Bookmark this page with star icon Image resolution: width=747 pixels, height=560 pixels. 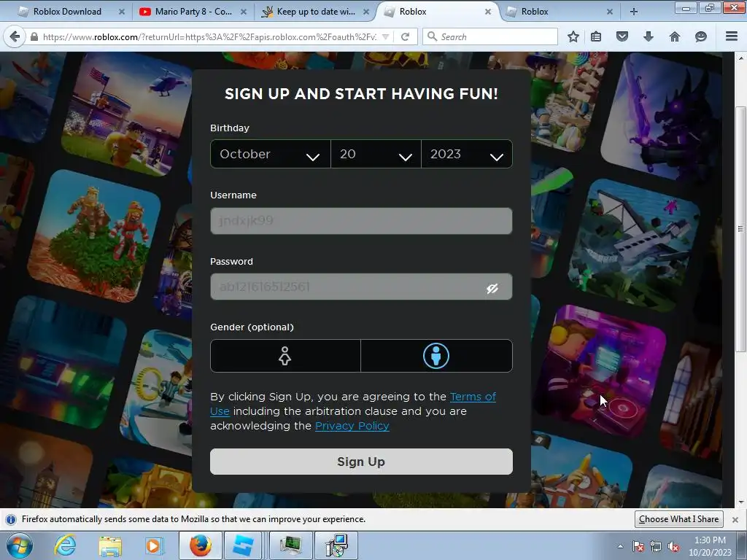point(573,36)
